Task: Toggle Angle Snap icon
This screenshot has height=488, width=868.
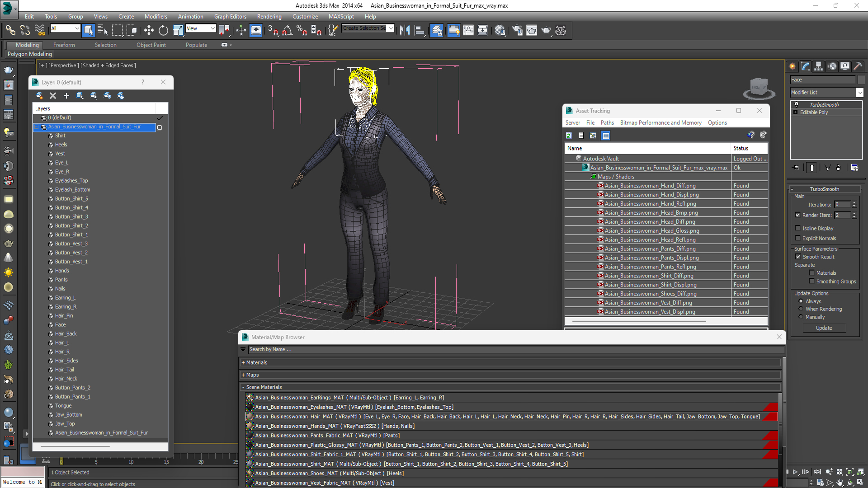Action: 288,30
